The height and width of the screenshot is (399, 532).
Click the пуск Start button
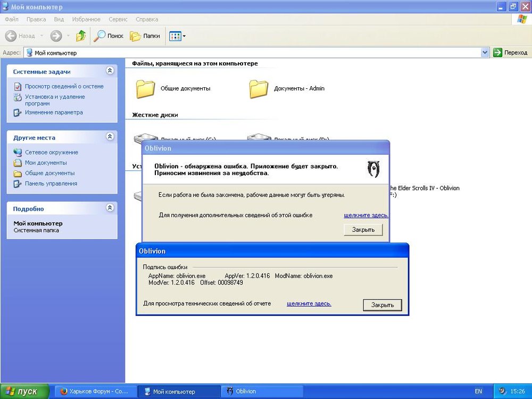tap(24, 392)
